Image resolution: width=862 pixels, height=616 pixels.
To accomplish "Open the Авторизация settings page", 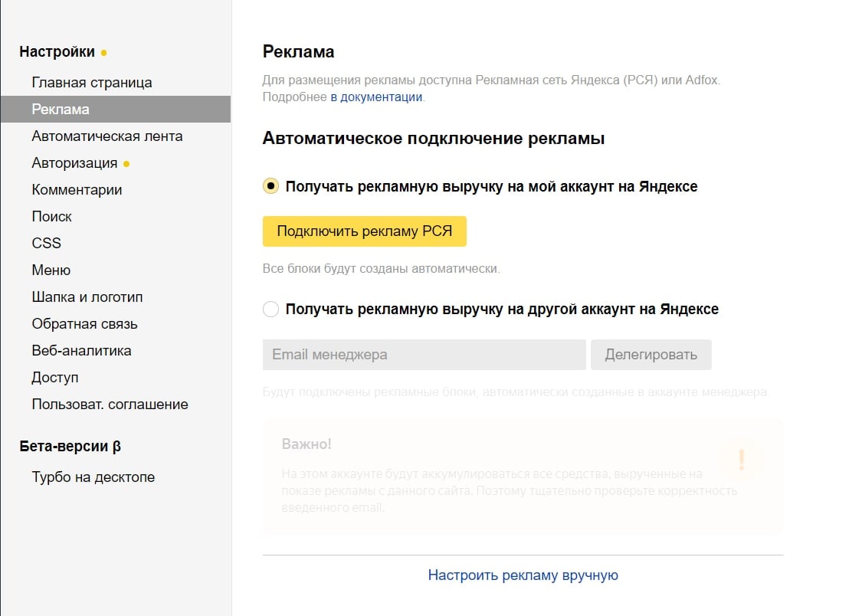I will coord(74,163).
